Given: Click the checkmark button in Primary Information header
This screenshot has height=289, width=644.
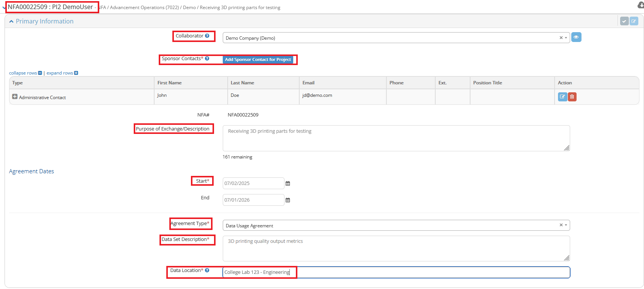Looking at the screenshot, I should coord(624,21).
